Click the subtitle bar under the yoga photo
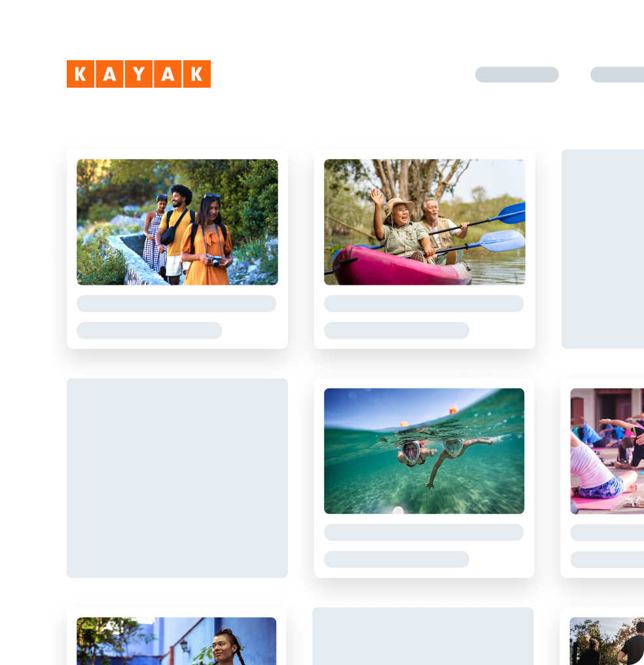Viewport: 644px width, 665px height. [x=607, y=560]
